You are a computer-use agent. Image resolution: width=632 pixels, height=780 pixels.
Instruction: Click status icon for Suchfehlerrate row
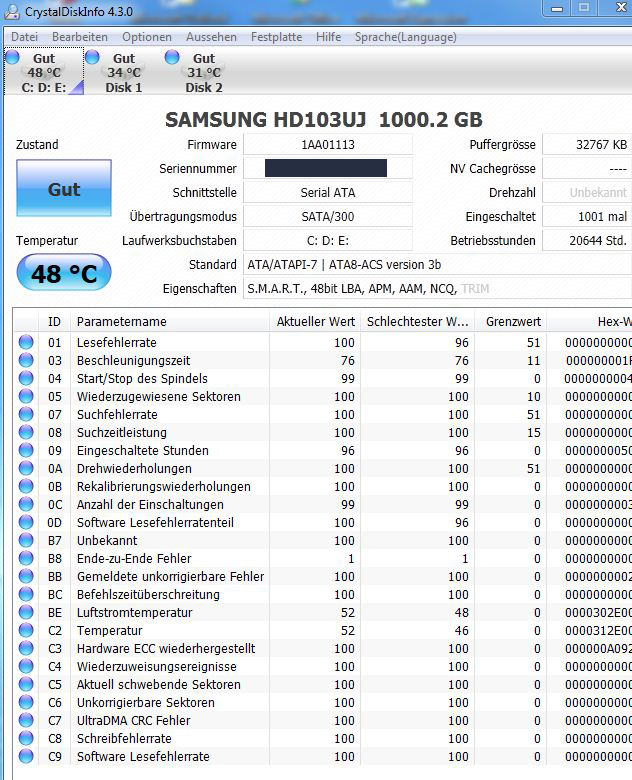[x=26, y=414]
